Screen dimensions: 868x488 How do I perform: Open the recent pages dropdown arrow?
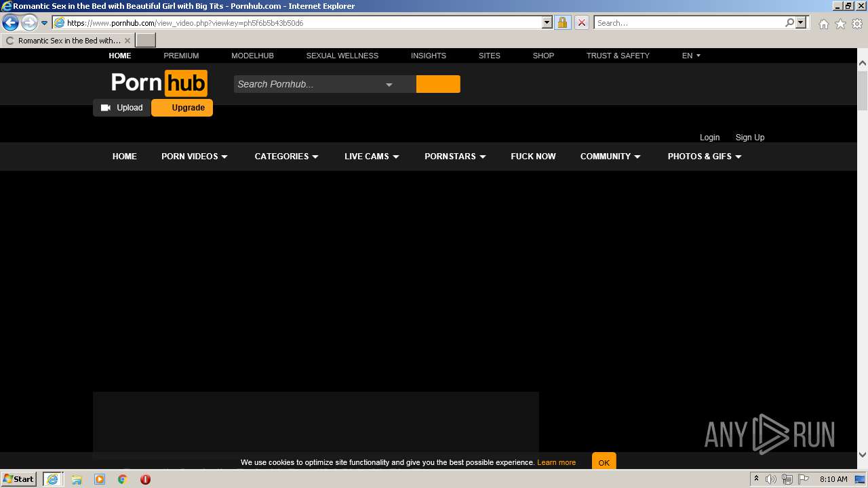[x=45, y=23]
